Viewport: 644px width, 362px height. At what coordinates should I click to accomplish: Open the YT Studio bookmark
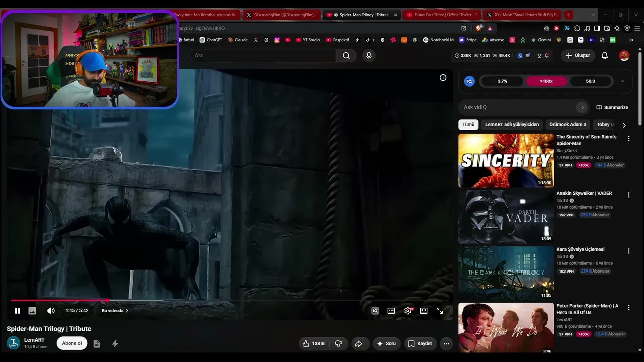click(308, 40)
